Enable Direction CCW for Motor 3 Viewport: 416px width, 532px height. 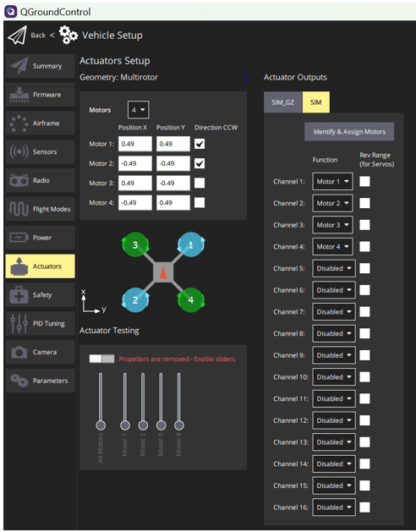200,183
